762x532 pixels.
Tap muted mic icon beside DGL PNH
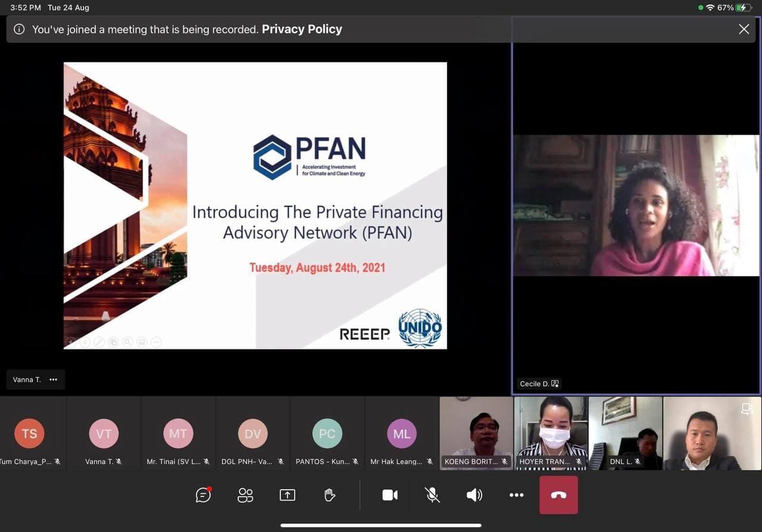281,461
